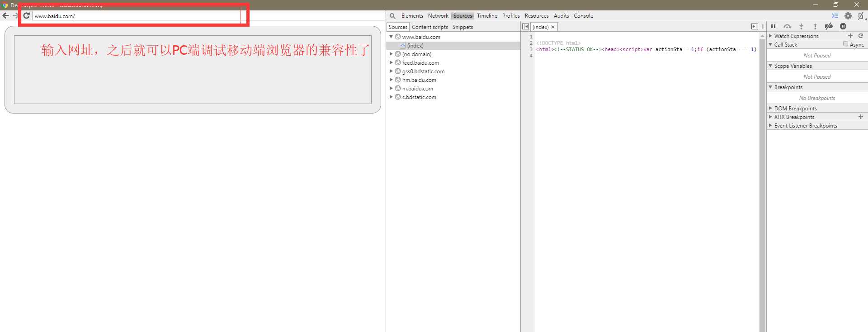Hide the navigator sidebar with the toggle icon

click(x=525, y=27)
